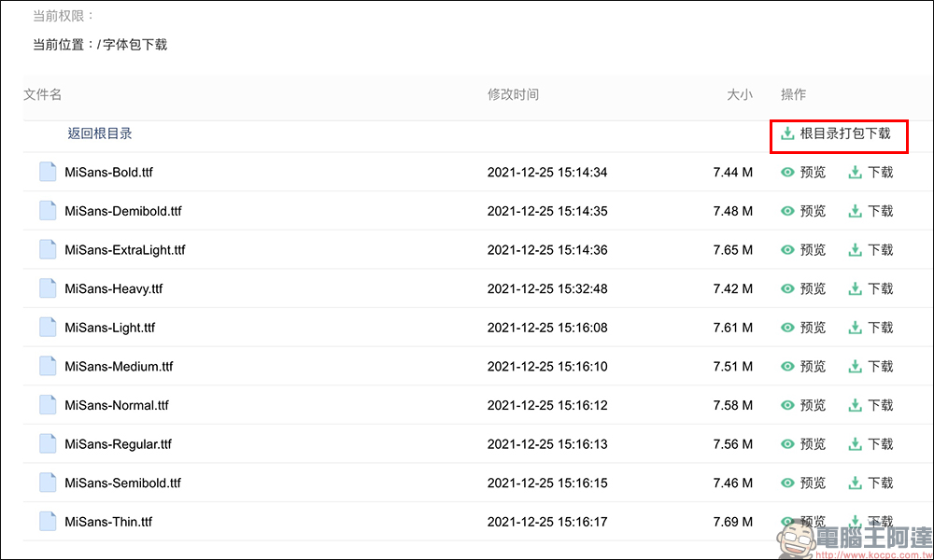This screenshot has height=560, width=934.
Task: Click the size value 7.44 M
Action: (732, 172)
